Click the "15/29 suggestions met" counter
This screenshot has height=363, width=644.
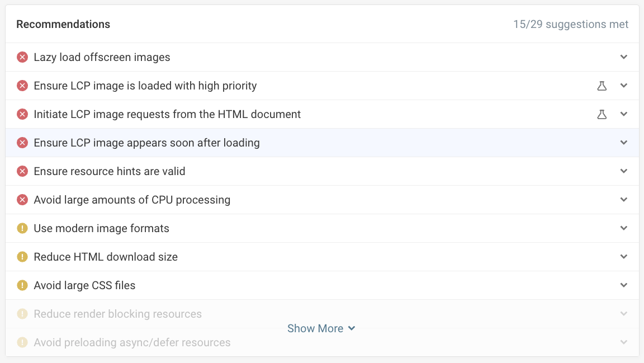pyautogui.click(x=570, y=24)
